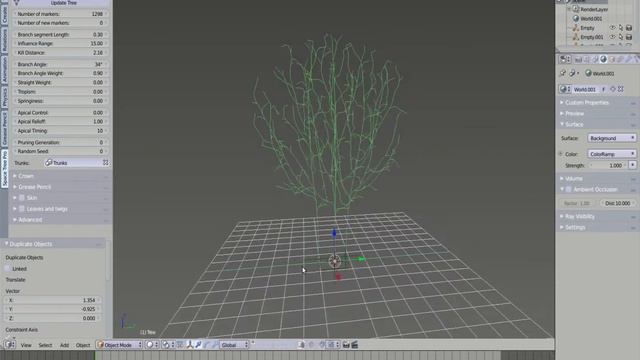The image size is (640, 360).
Task: Toggle renderability of Empty.001 object
Action: point(629,37)
